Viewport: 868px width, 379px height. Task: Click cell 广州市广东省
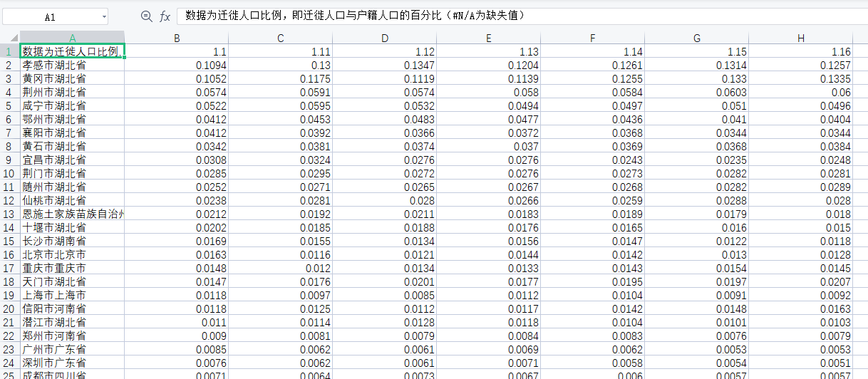click(72, 349)
